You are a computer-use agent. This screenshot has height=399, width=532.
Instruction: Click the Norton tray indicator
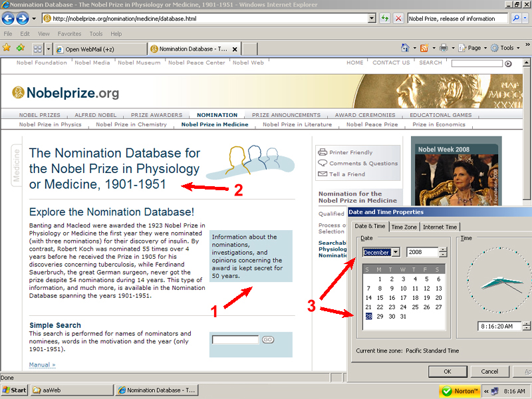click(460, 391)
